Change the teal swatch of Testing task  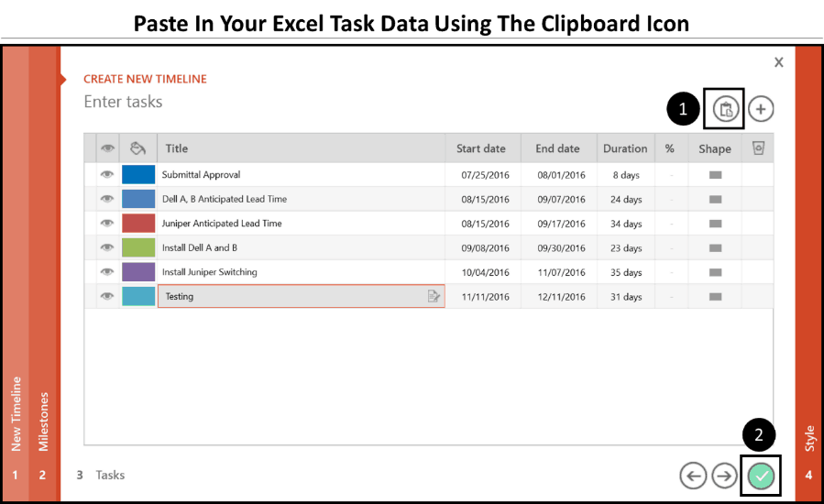[138, 296]
